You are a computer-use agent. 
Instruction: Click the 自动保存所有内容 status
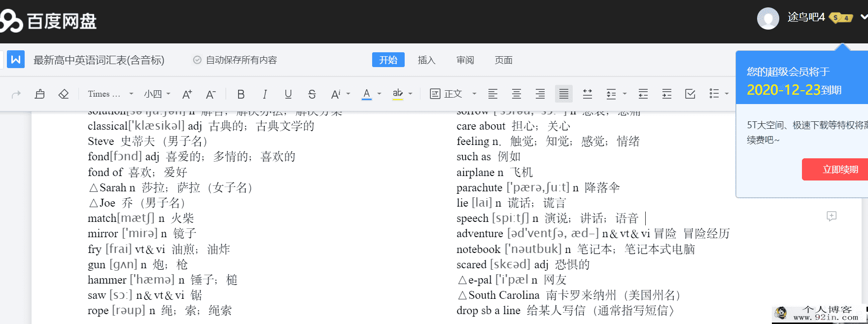[235, 60]
